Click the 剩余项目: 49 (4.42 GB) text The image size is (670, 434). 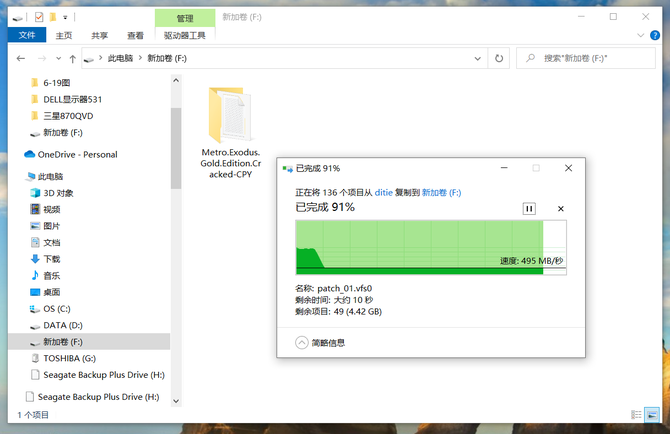coord(338,311)
